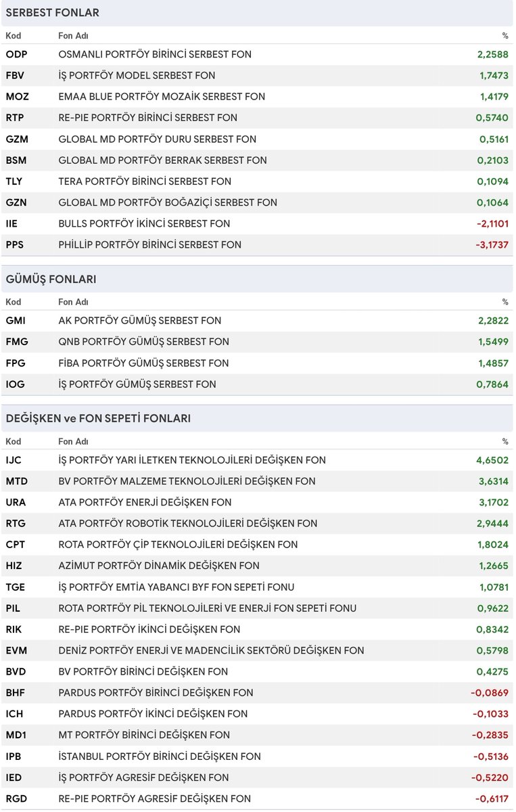Select GLOBAL MD PORTFÖY BERRAK SERBEST FON
Image resolution: width=516 pixels, height=812 pixels.
pos(162,160)
